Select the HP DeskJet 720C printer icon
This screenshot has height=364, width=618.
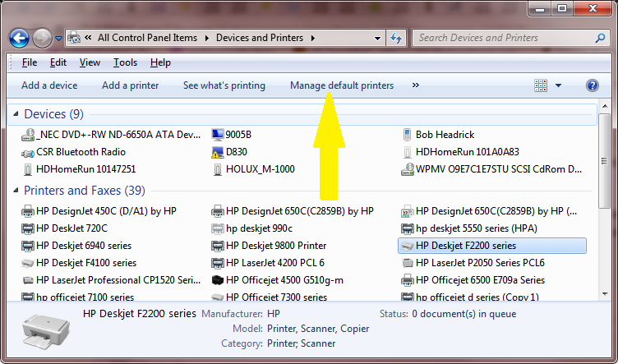[28, 228]
